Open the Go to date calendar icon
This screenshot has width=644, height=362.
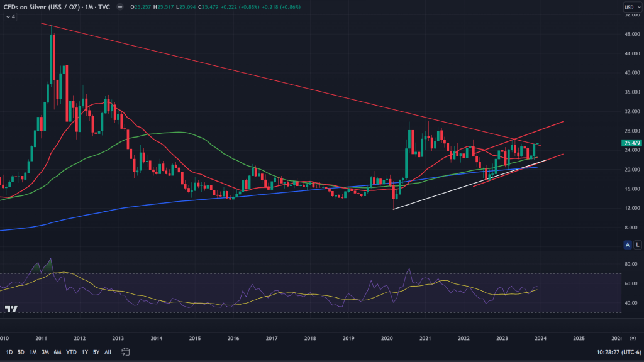tap(126, 352)
